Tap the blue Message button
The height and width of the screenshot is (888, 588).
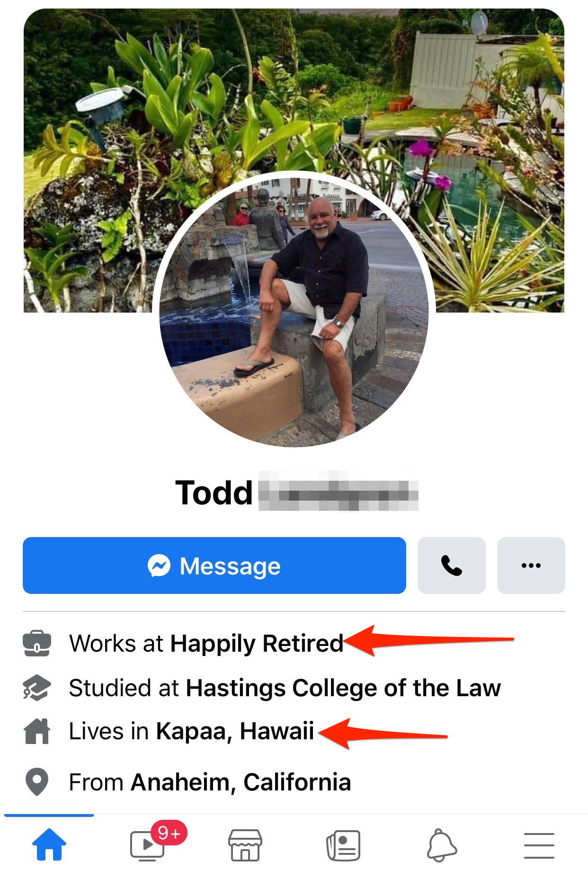tap(214, 565)
